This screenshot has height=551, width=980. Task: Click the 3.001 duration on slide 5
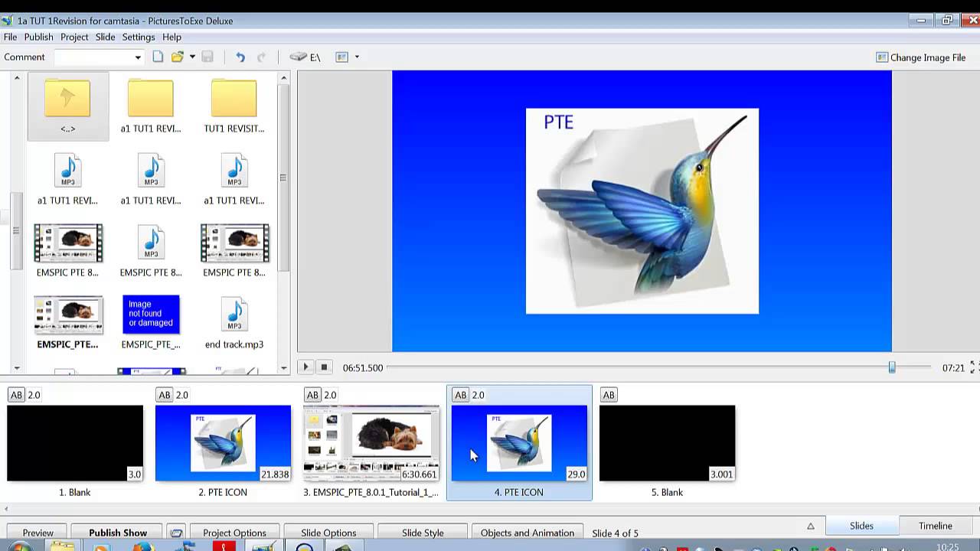722,474
